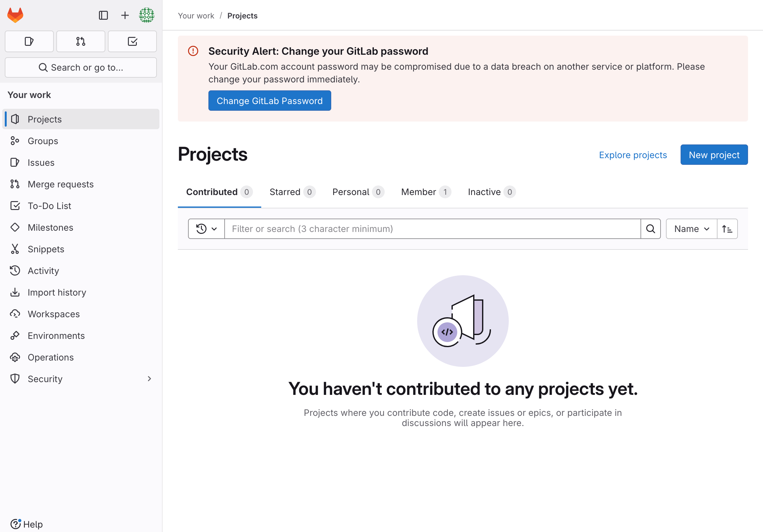The image size is (763, 532).
Task: Open the Activity section in the sidebar
Action: tap(43, 270)
